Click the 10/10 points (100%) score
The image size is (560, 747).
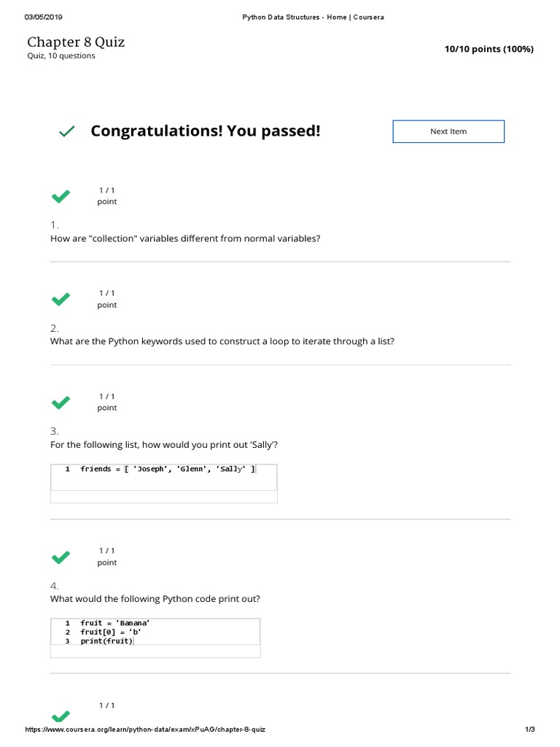(489, 49)
